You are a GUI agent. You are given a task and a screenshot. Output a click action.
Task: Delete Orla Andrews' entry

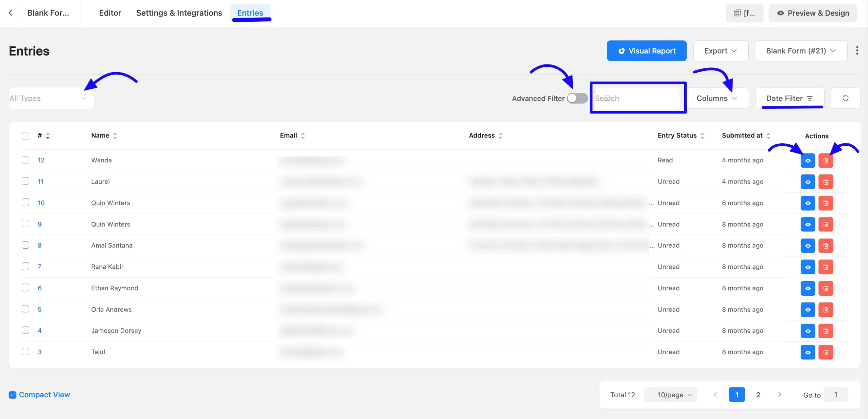(826, 310)
